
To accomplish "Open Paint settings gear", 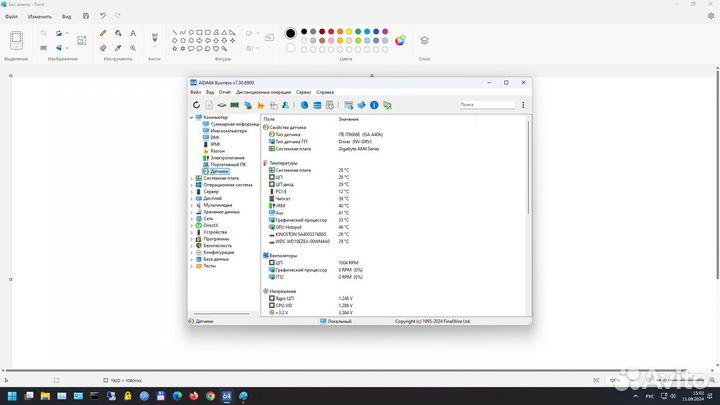I will [711, 16].
